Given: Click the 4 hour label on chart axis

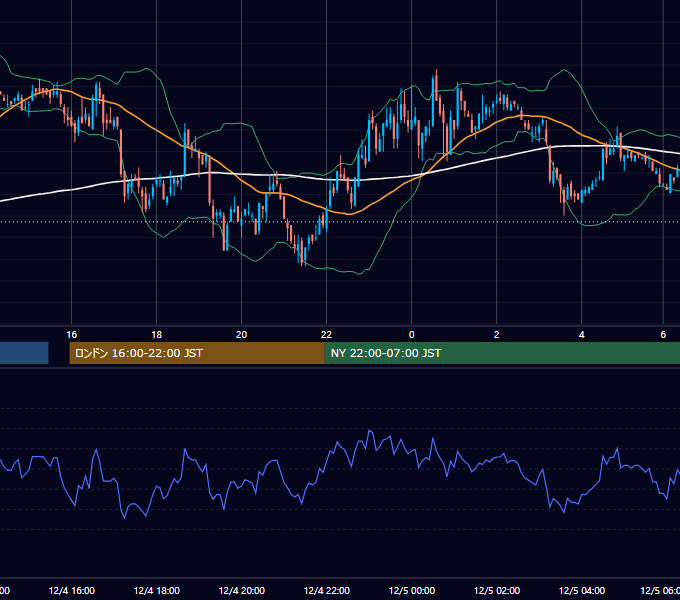Looking at the screenshot, I should [x=582, y=335].
